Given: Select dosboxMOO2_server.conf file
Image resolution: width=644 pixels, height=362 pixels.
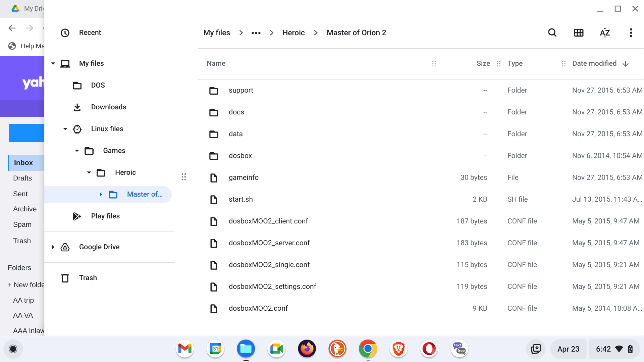Looking at the screenshot, I should [x=421, y=243].
